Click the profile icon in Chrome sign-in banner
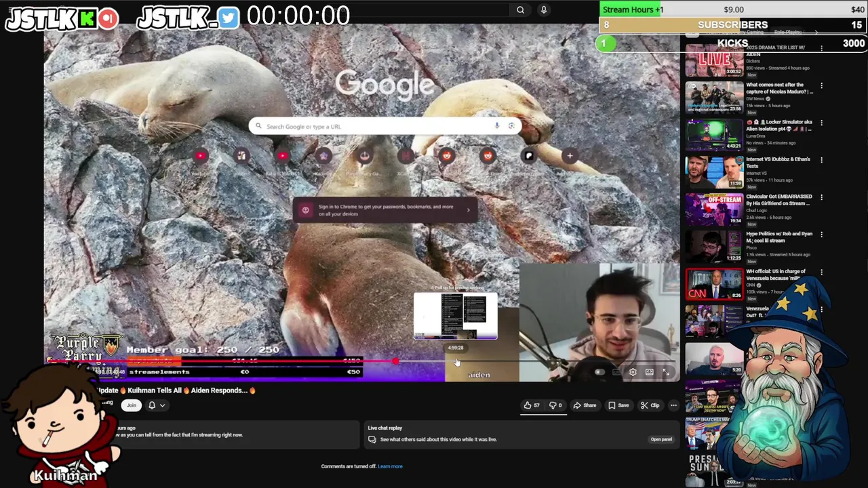 (306, 210)
